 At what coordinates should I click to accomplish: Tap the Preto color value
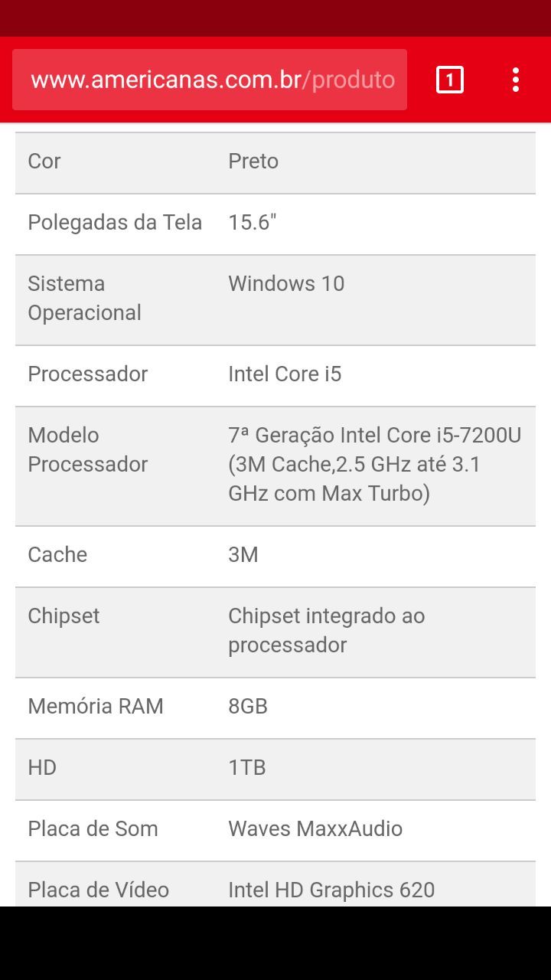click(253, 162)
